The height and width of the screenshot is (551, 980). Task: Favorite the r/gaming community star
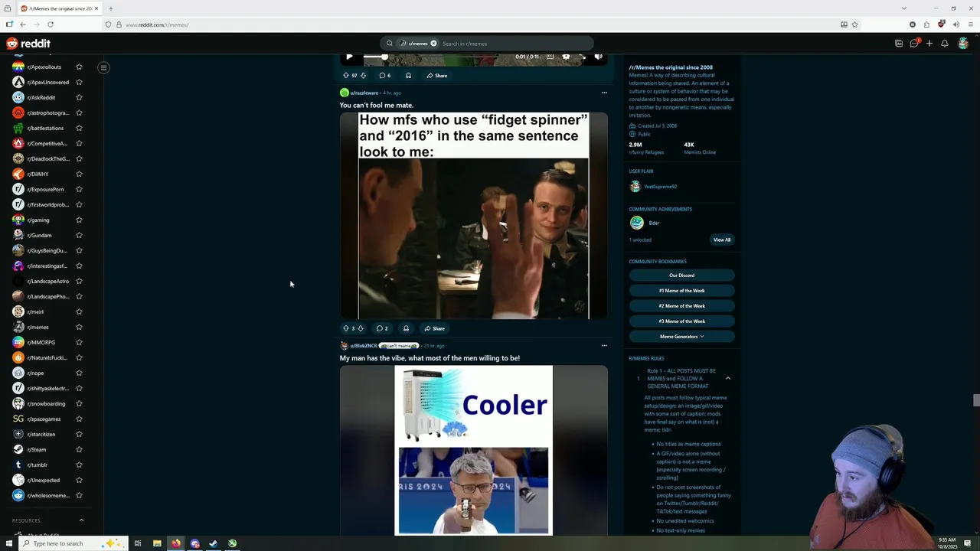point(79,220)
